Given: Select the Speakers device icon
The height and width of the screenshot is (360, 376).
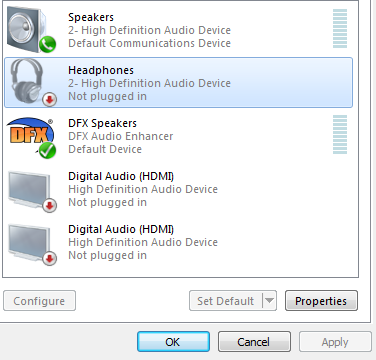Looking at the screenshot, I should pyautogui.click(x=31, y=29).
